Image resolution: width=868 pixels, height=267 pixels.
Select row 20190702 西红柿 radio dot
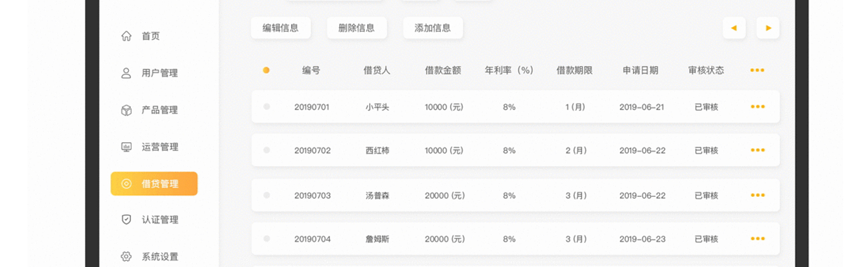point(266,150)
